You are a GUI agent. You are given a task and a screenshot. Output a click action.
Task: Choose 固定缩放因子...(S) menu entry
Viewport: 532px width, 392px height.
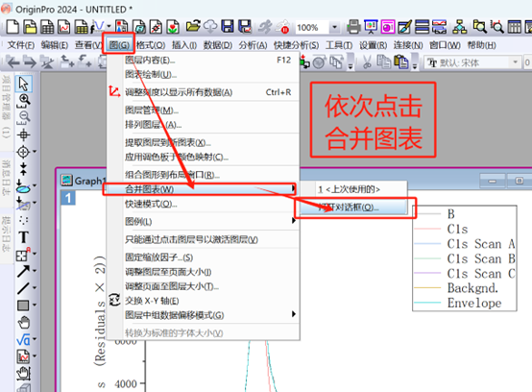[203, 257]
